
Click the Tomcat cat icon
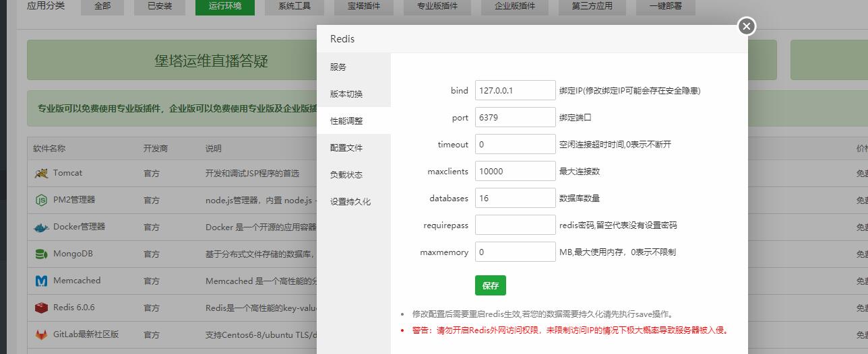click(x=42, y=173)
